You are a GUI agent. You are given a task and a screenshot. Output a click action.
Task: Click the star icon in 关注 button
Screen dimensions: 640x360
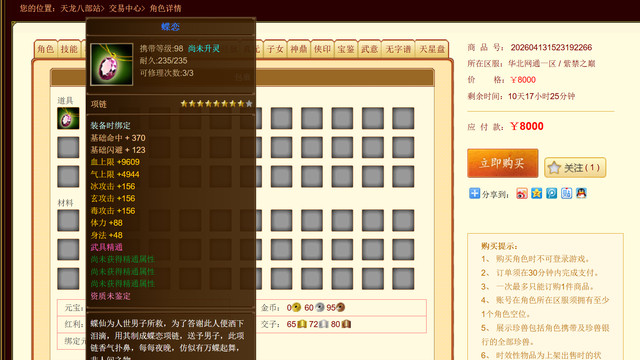coord(554,168)
